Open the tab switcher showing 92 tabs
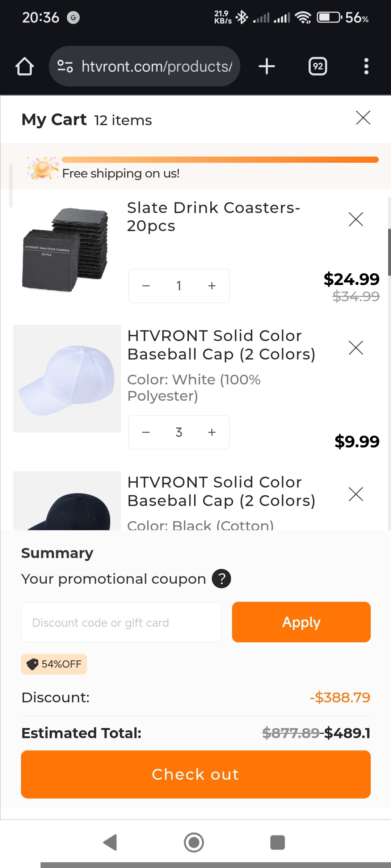The image size is (391, 868). pyautogui.click(x=318, y=67)
